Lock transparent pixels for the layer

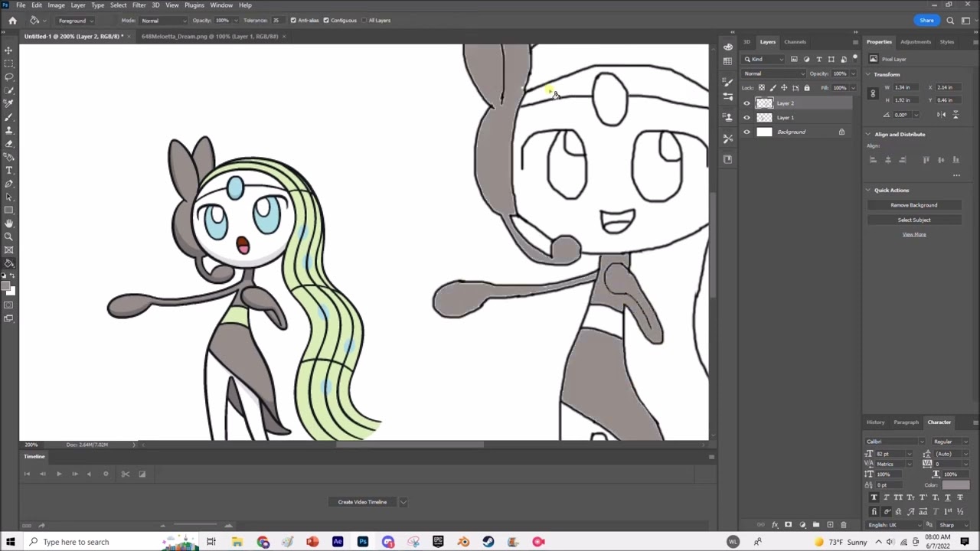(x=761, y=88)
